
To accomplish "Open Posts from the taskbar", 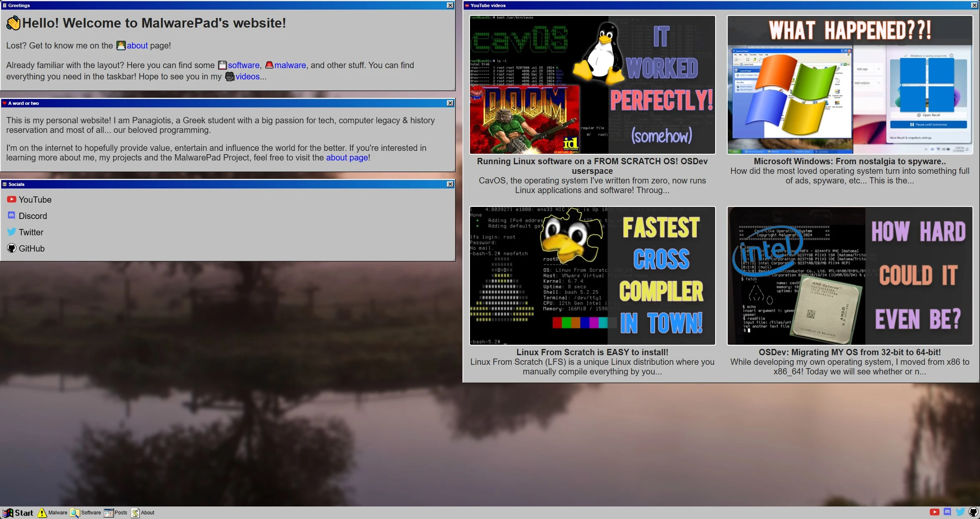I will (x=116, y=513).
